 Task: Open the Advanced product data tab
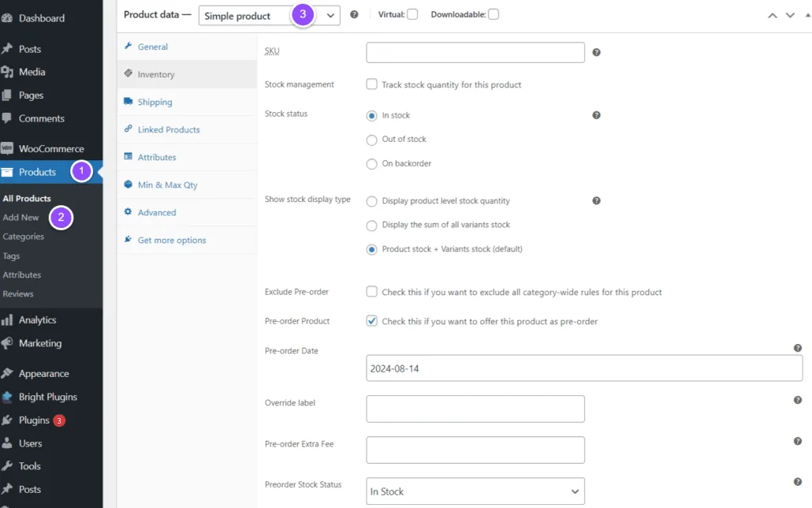(187, 212)
